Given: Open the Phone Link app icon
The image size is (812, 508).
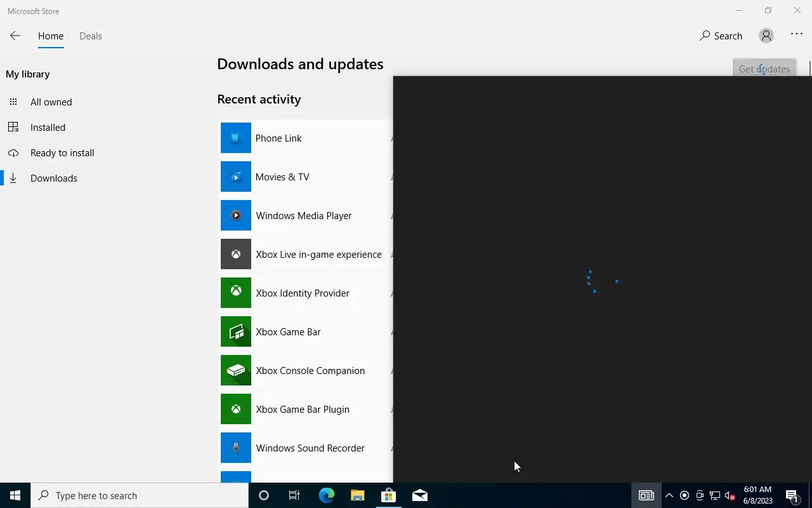Looking at the screenshot, I should (236, 138).
